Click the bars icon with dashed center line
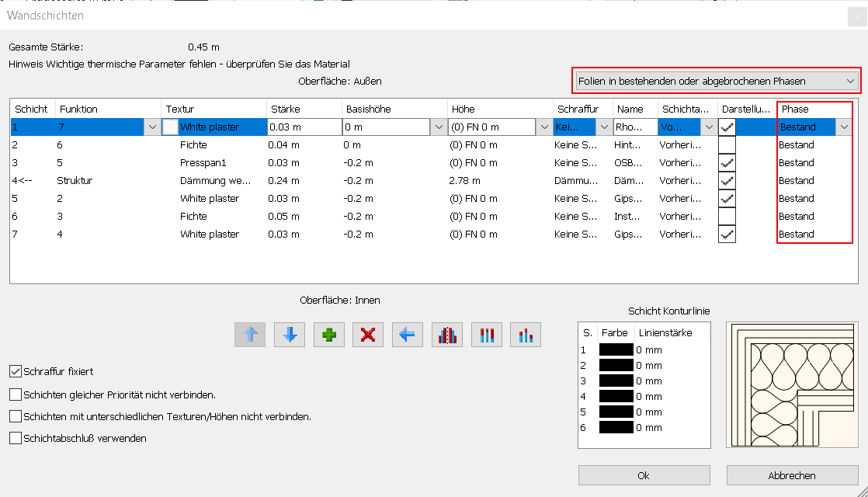Image resolution: width=868 pixels, height=497 pixels. click(x=446, y=335)
